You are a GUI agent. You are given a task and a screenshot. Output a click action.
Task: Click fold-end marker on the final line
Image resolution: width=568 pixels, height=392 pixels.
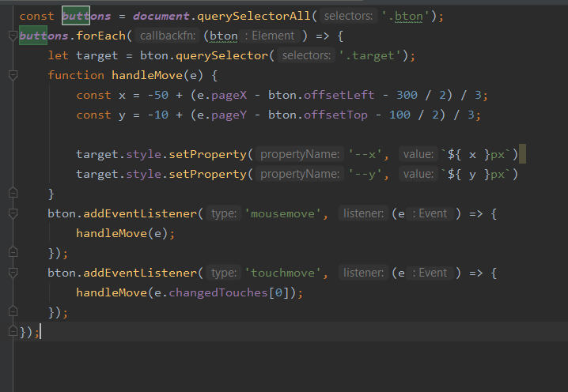[x=13, y=331]
